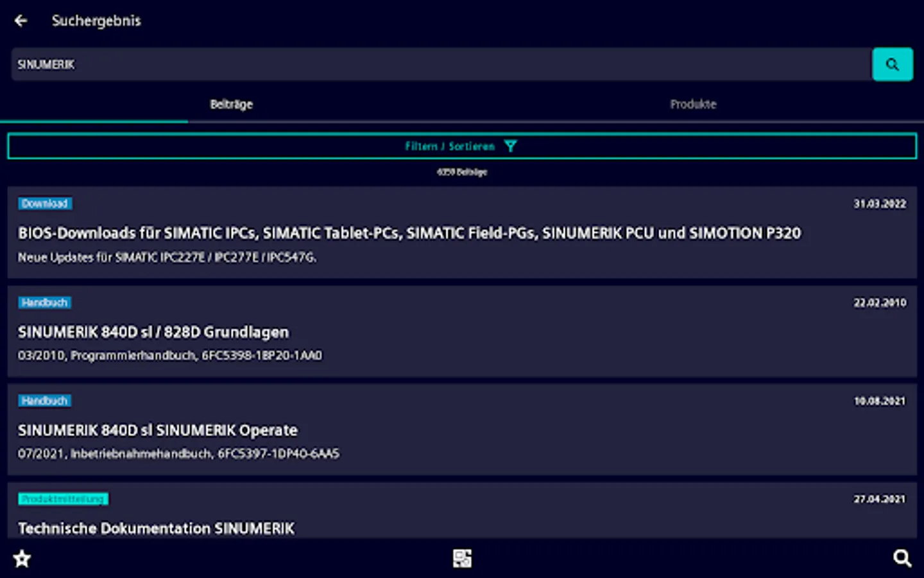Switch to the Beiträge tab

[x=232, y=104]
